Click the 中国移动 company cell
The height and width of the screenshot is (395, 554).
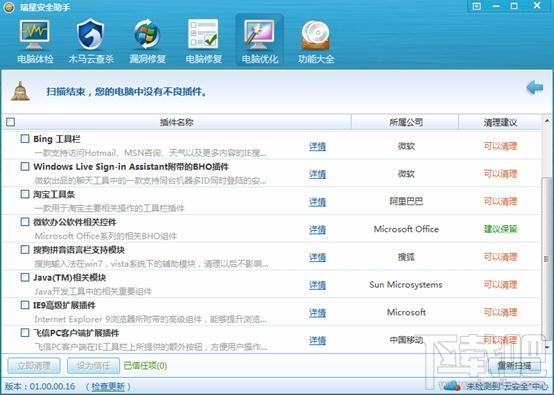click(406, 340)
